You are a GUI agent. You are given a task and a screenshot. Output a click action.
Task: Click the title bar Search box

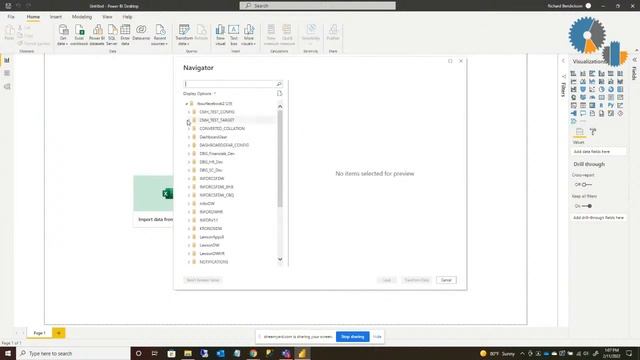pos(318,6)
